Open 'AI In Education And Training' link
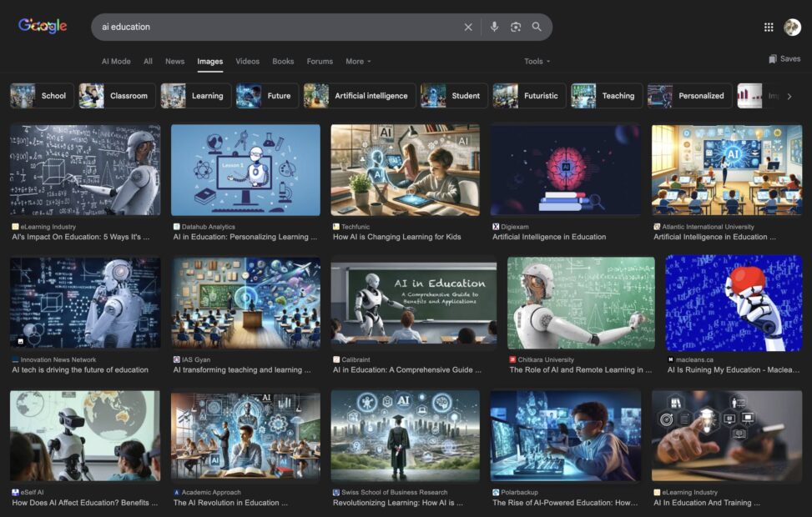812x517 pixels. [x=707, y=503]
